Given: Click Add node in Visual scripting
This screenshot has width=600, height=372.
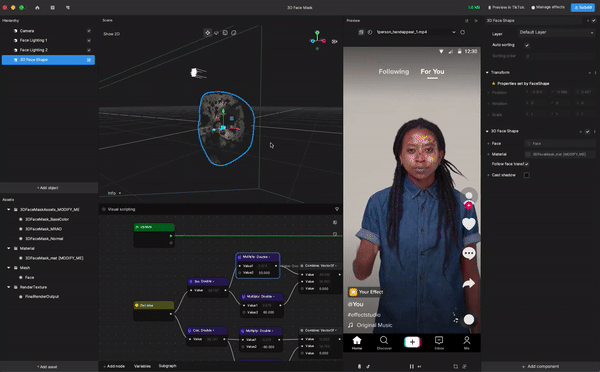Looking at the screenshot, I should 114,366.
